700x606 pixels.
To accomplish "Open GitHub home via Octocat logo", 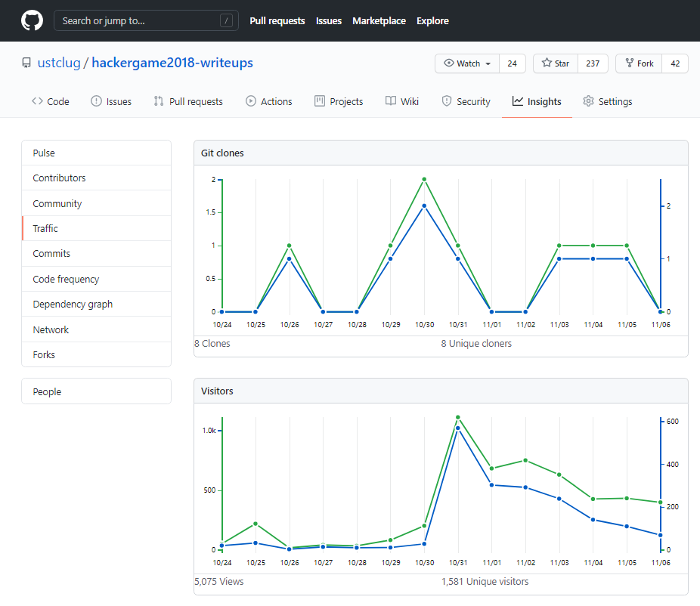I will coord(33,20).
